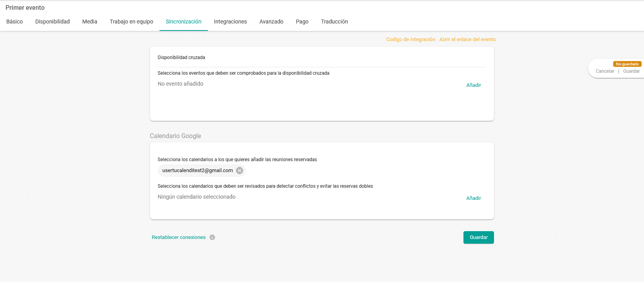Switch to the Disponibilidad tab

point(52,22)
